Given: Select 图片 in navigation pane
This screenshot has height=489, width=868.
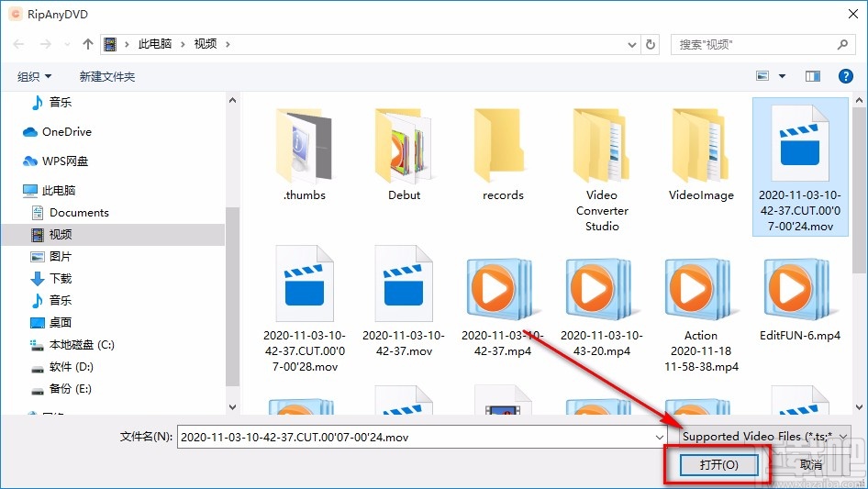Looking at the screenshot, I should click(x=51, y=256).
